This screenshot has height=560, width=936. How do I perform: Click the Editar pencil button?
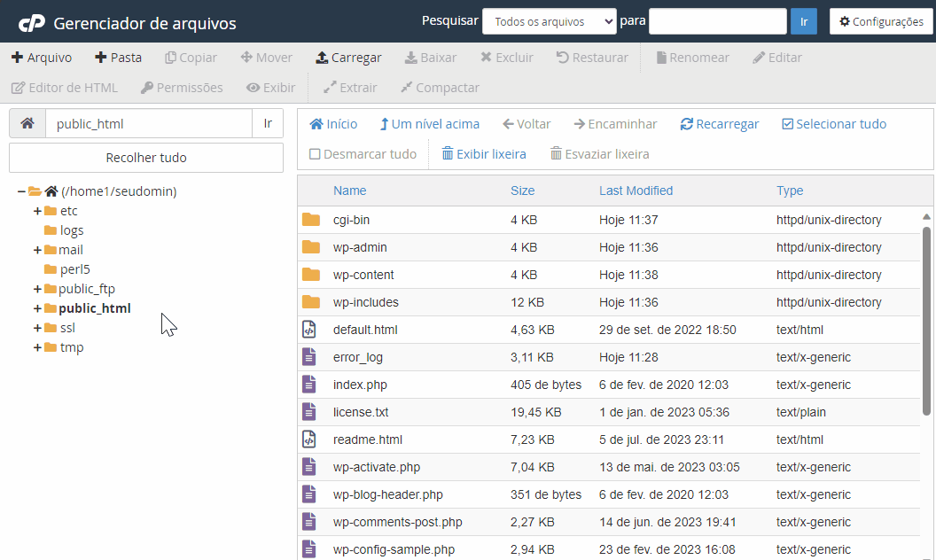[x=777, y=58]
